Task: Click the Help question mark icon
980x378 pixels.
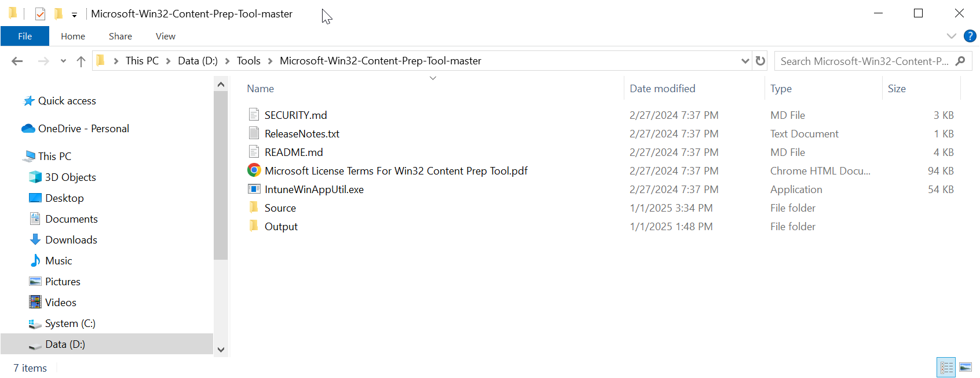Action: 970,36
